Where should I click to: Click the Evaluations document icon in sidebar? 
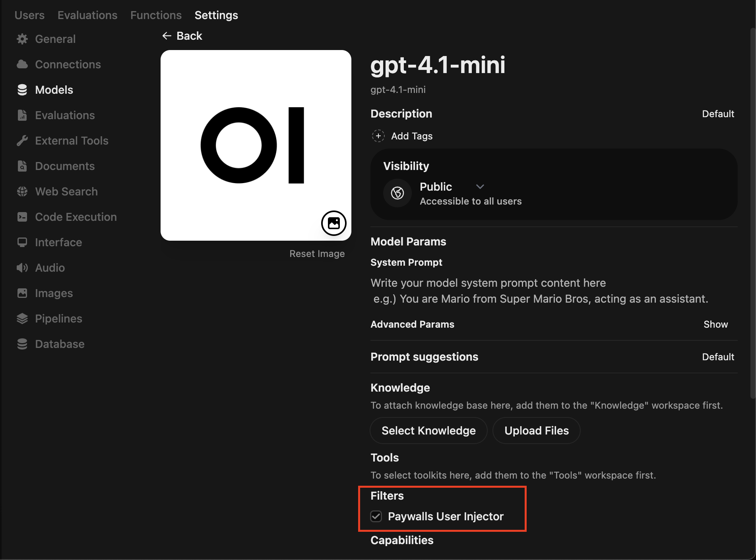pos(22,115)
